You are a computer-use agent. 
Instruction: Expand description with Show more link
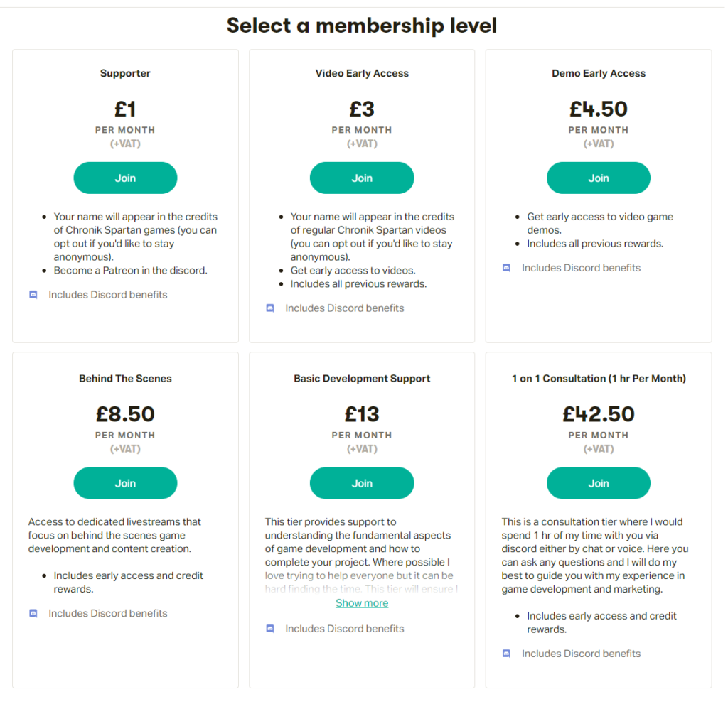pyautogui.click(x=362, y=603)
